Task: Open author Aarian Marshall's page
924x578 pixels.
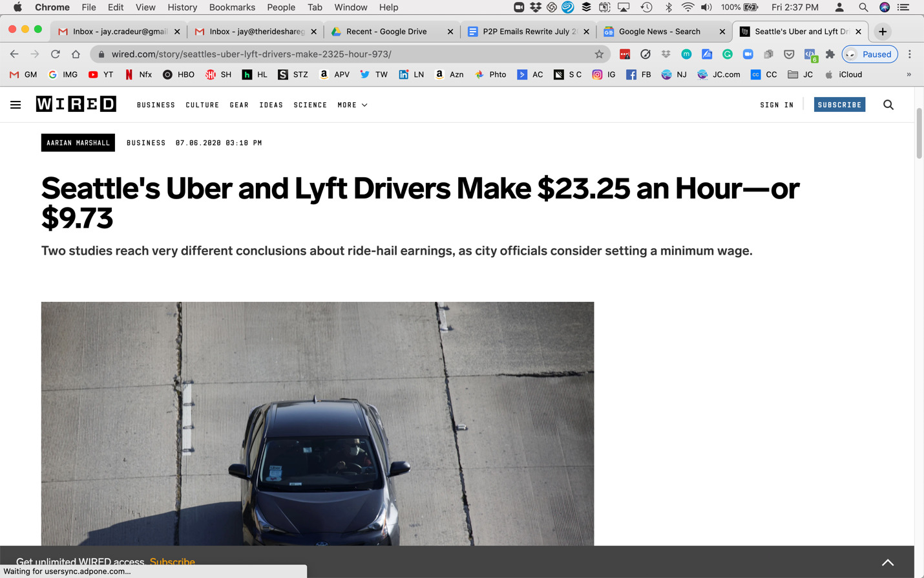Action: click(78, 143)
